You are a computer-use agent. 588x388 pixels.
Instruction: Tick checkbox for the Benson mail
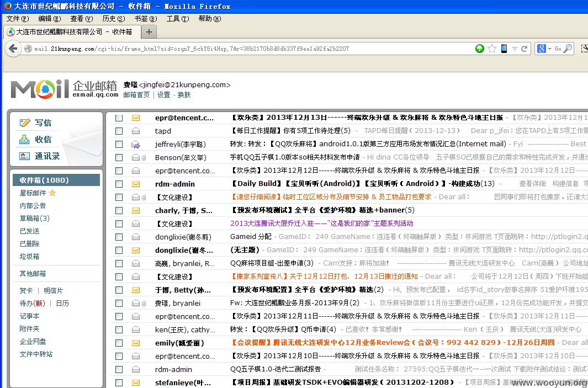tap(119, 157)
